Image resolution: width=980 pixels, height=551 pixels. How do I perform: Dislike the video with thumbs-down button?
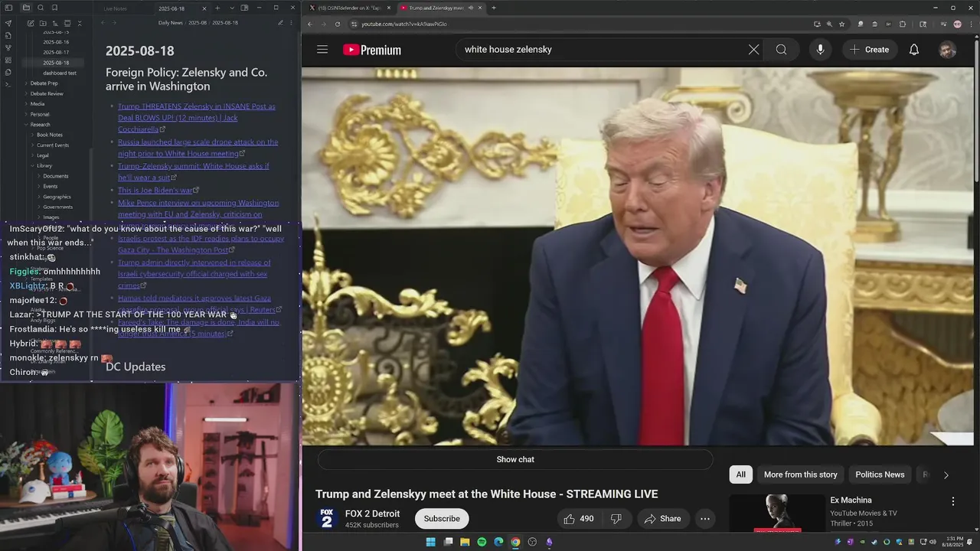tap(616, 519)
